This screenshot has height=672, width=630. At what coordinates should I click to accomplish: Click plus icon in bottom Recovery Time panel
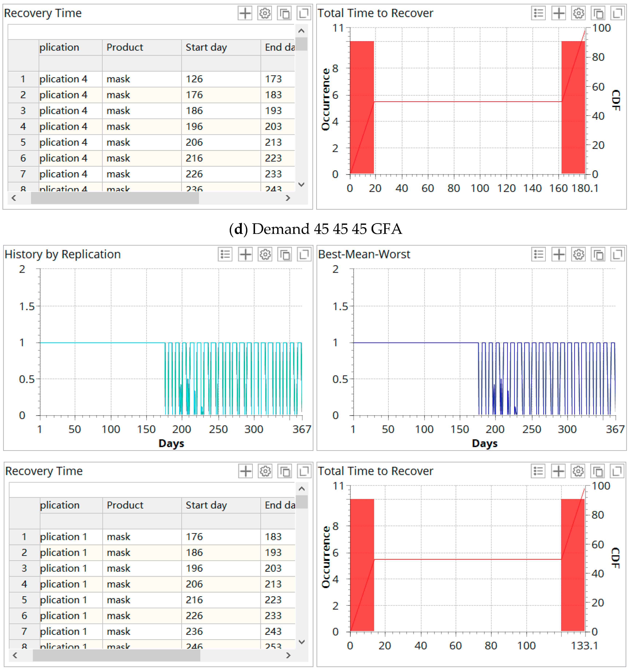click(x=245, y=471)
